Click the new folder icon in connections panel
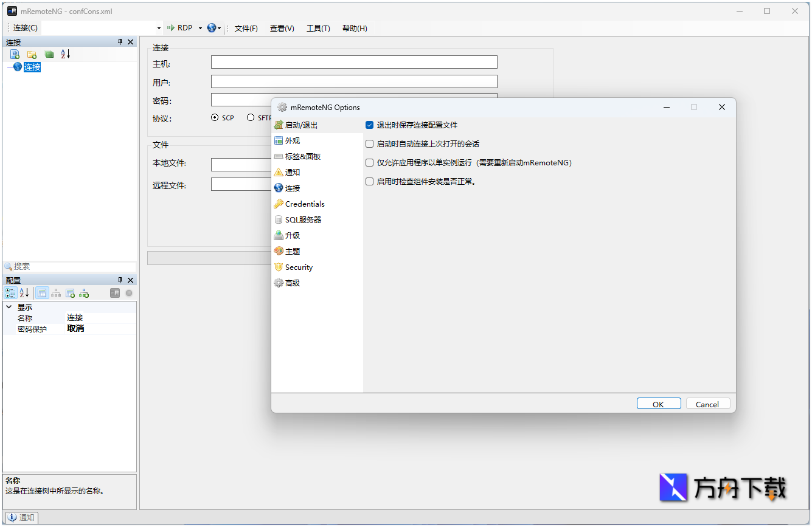 tap(32, 54)
